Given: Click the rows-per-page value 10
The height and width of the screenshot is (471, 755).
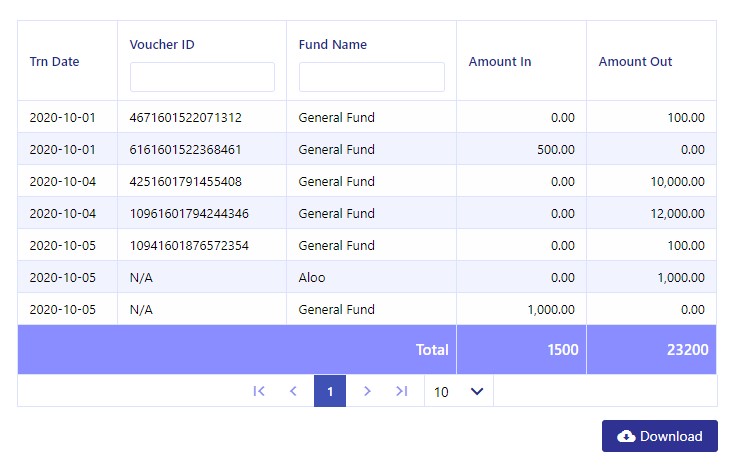Looking at the screenshot, I should 441,392.
